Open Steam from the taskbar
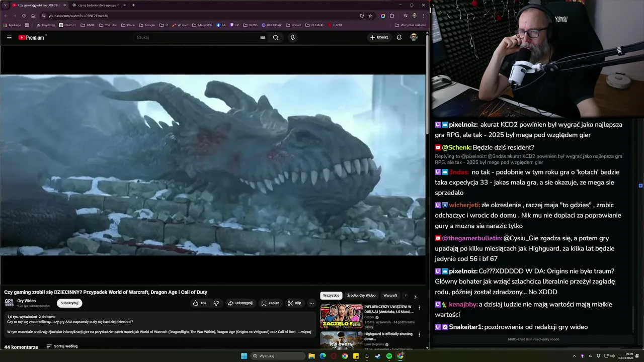The height and width of the screenshot is (362, 644). pyautogui.click(x=378, y=356)
